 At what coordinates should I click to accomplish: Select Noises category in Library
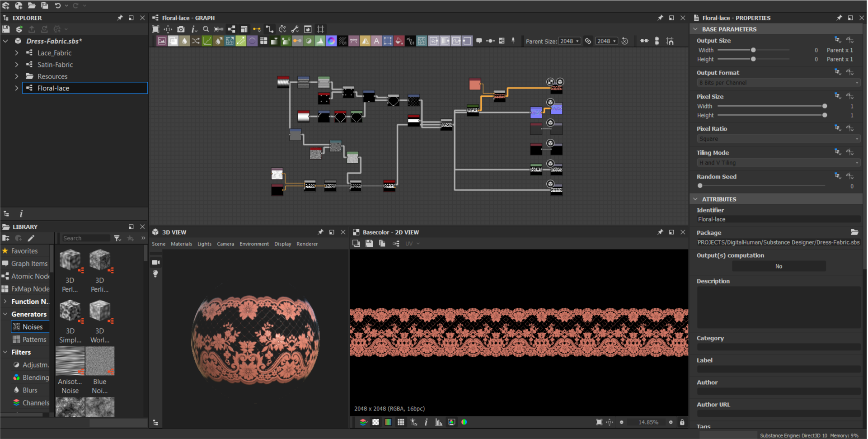coord(30,327)
